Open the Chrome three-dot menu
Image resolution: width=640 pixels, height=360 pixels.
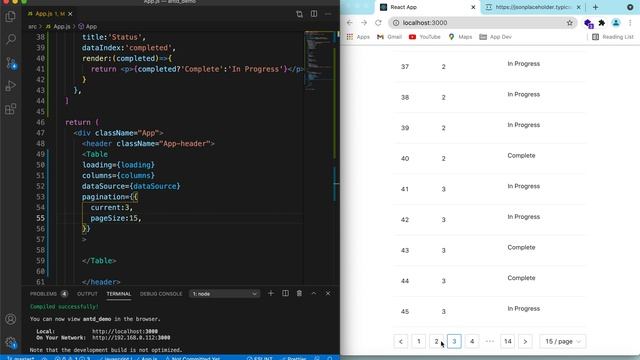[630, 23]
